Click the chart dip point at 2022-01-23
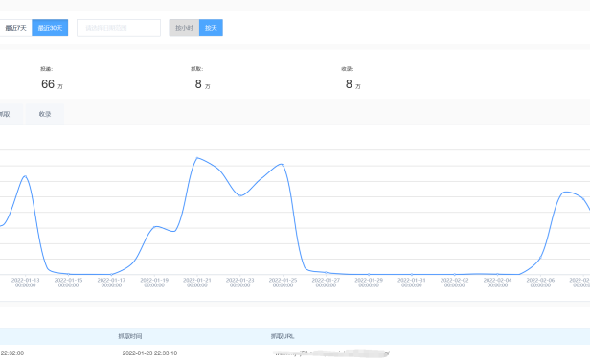The image size is (590, 364). pos(240,195)
